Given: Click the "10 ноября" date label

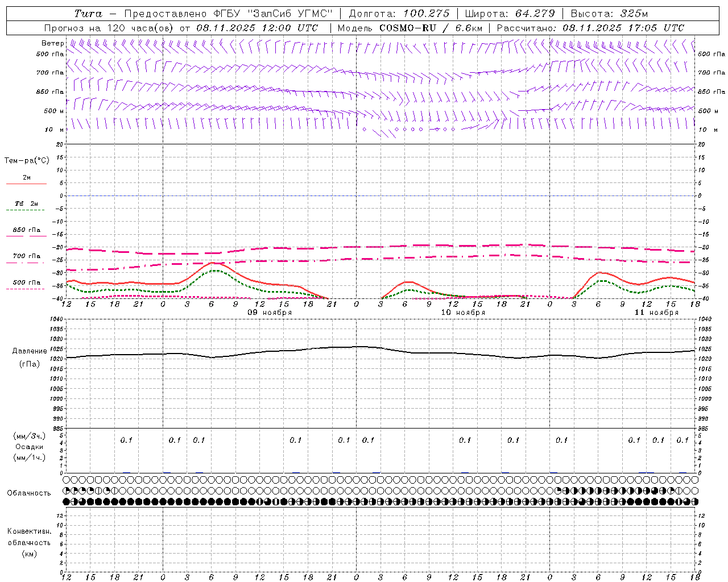Looking at the screenshot, I should 463,313.
